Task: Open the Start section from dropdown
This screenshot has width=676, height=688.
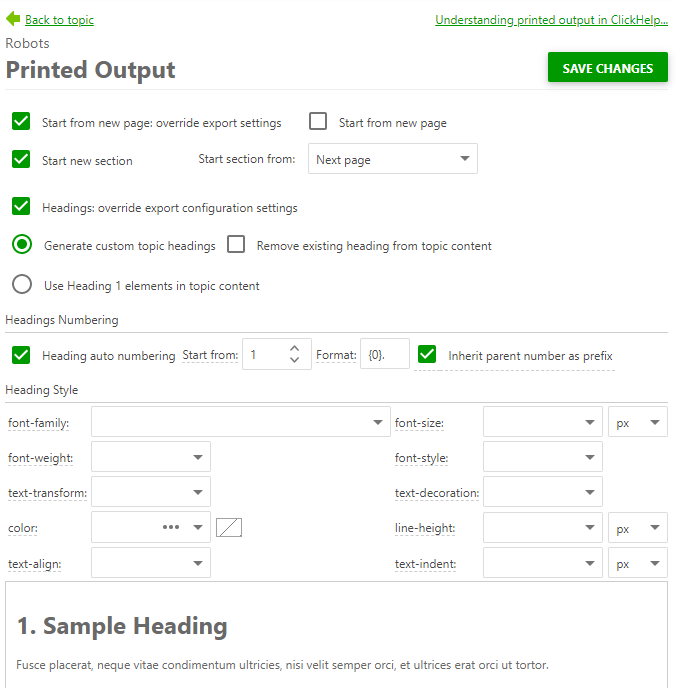Action: pos(393,159)
